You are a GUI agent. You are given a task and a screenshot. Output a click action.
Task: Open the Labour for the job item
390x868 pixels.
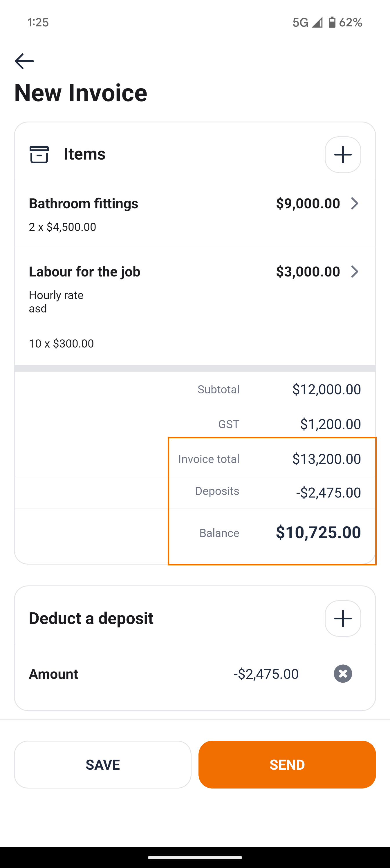point(85,272)
